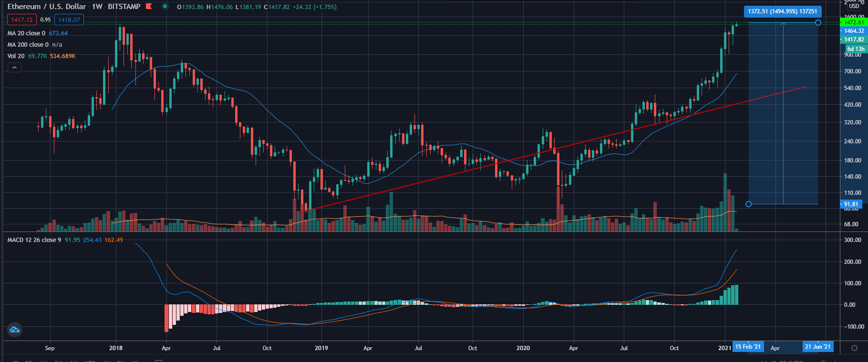Screen dimensions: 868x362
Task: Select the MA 200 close indicator legend
Action: tap(28, 45)
